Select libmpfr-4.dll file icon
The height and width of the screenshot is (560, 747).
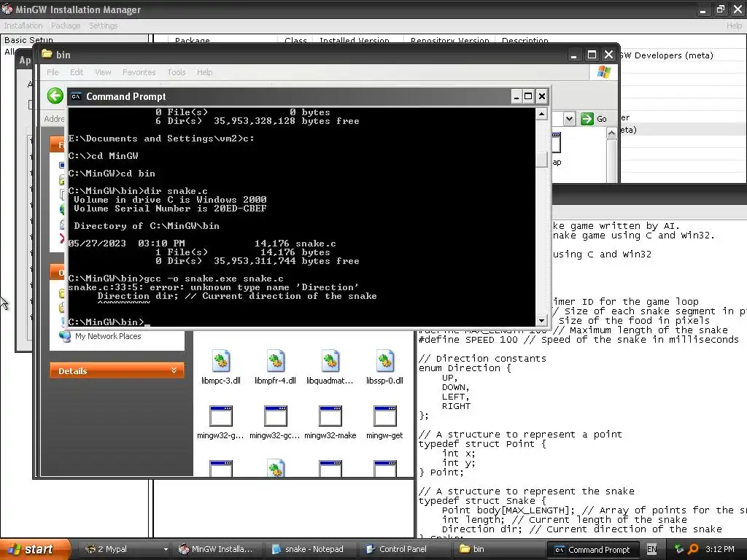275,362
